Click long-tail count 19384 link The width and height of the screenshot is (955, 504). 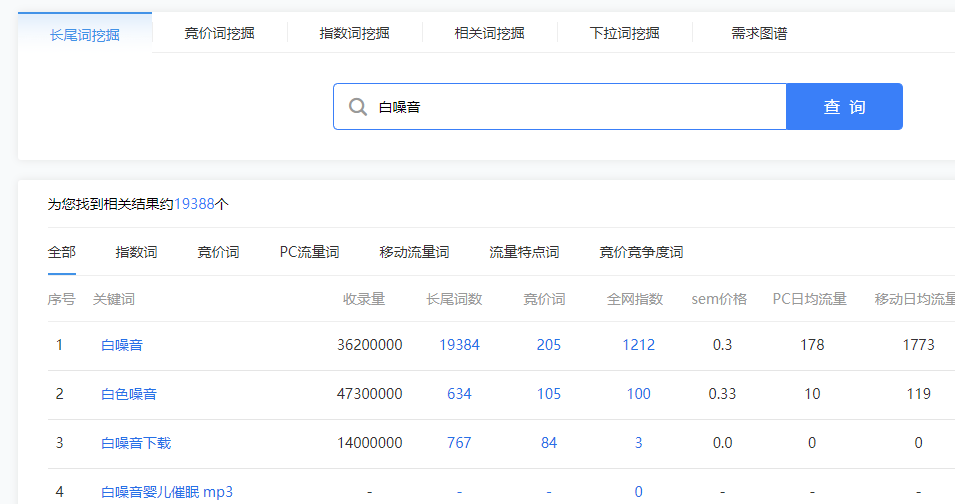(x=459, y=345)
